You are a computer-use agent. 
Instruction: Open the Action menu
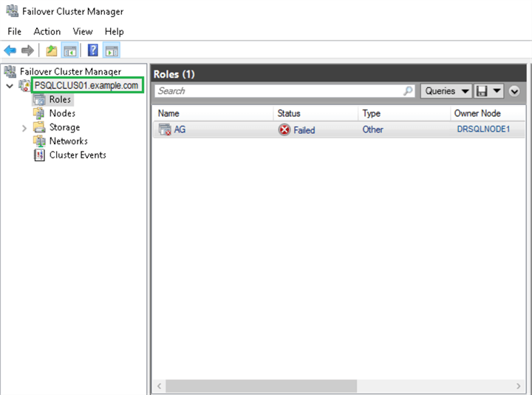coord(47,31)
